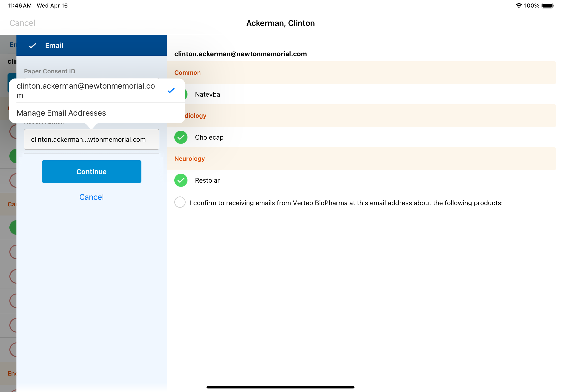Image resolution: width=561 pixels, height=392 pixels.
Task: Tap the Wi-Fi status icon
Action: (x=518, y=5)
